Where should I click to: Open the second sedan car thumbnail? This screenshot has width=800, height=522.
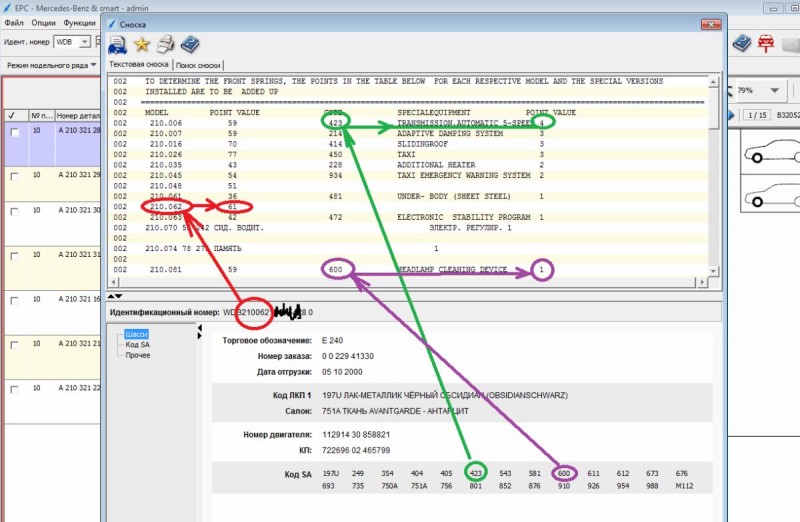point(770,193)
